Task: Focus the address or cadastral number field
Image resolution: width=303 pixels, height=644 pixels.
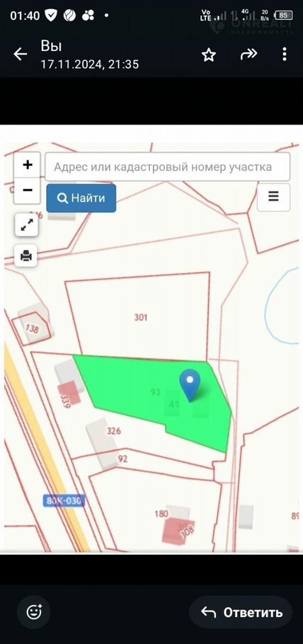Action: coord(167,167)
